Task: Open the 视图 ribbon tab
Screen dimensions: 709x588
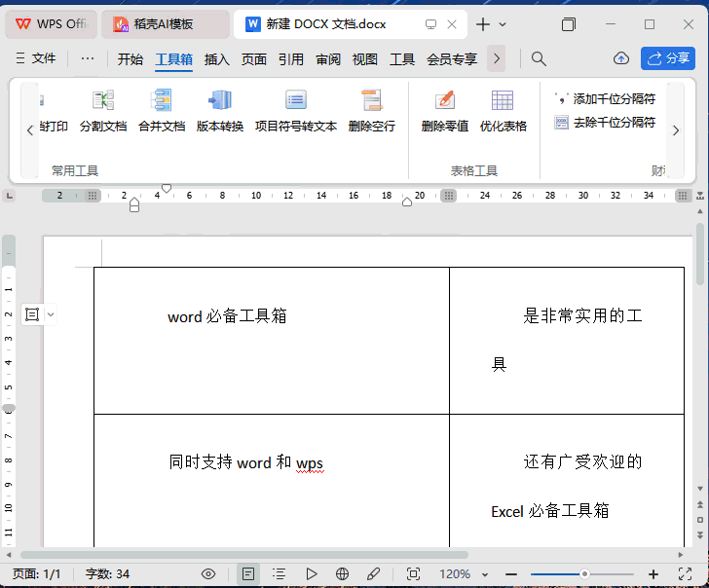Action: click(x=365, y=58)
